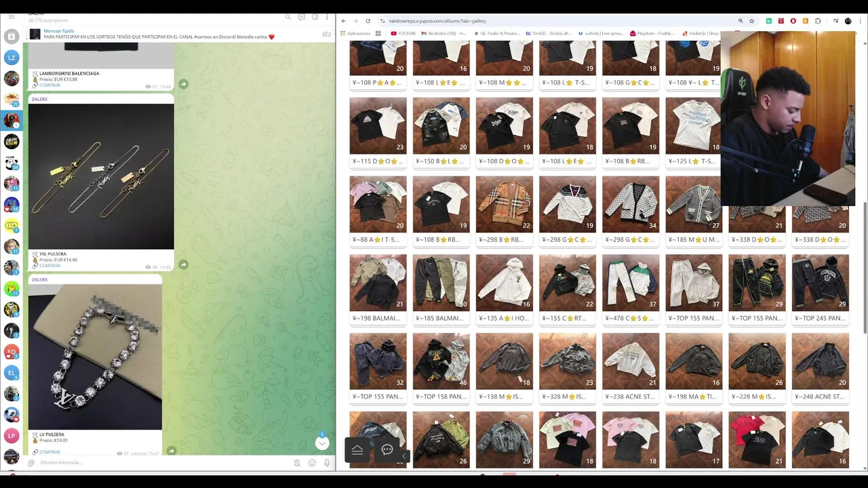The height and width of the screenshot is (488, 868).
Task: Open the YOUTUBE bookmark
Action: 403,33
